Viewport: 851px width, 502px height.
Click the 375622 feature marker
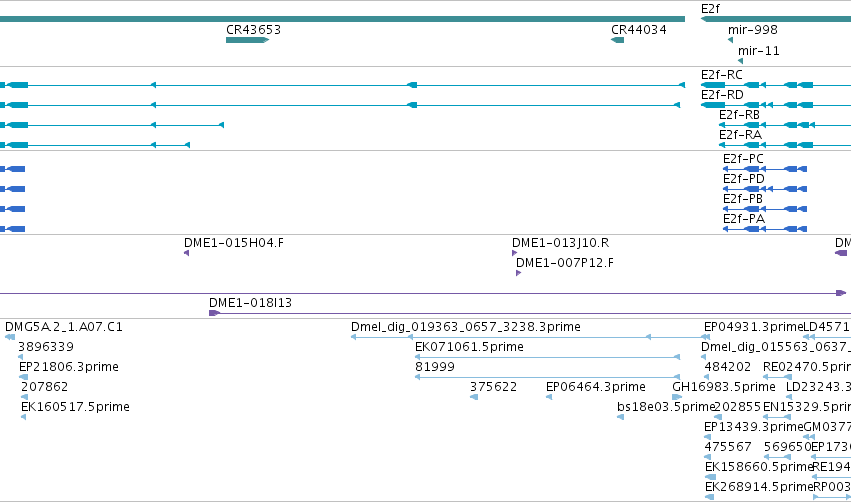click(x=474, y=397)
